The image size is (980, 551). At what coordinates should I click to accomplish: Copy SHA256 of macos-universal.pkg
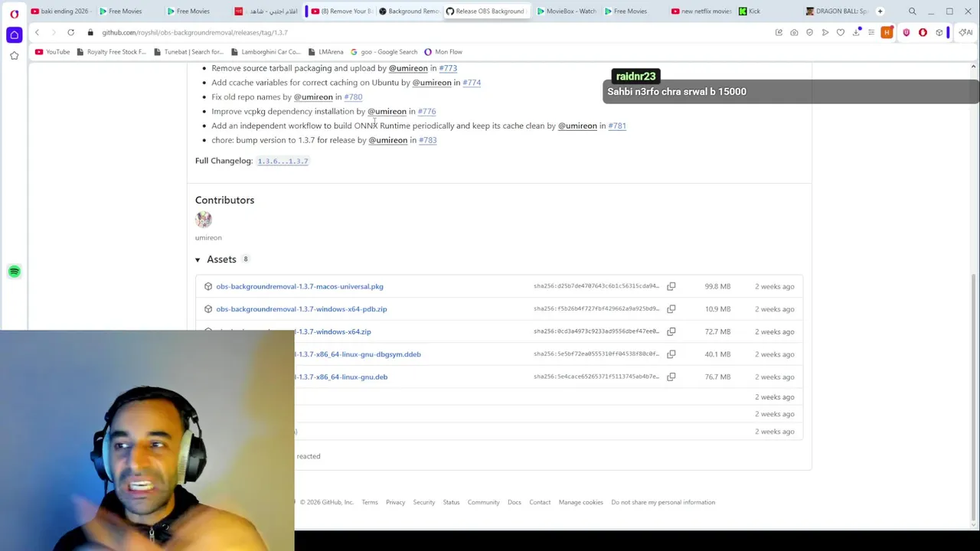pyautogui.click(x=671, y=286)
